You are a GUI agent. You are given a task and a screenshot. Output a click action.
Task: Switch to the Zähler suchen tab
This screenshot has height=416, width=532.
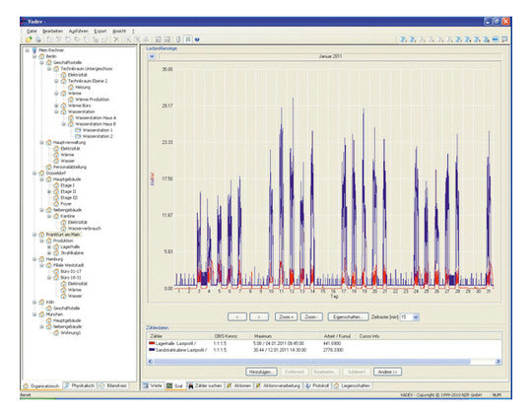point(205,385)
